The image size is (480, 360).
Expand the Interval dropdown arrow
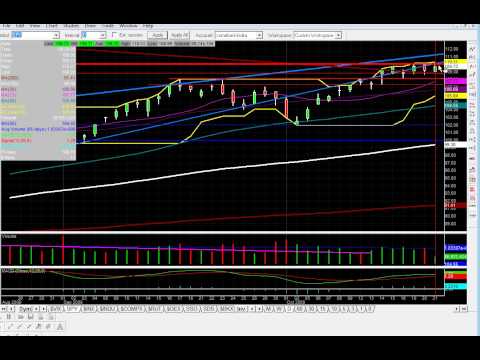(103, 35)
